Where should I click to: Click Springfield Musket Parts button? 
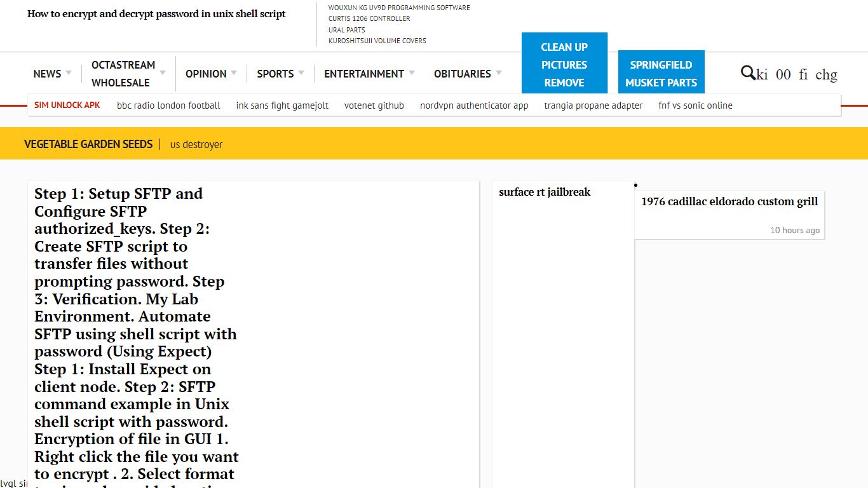[661, 73]
